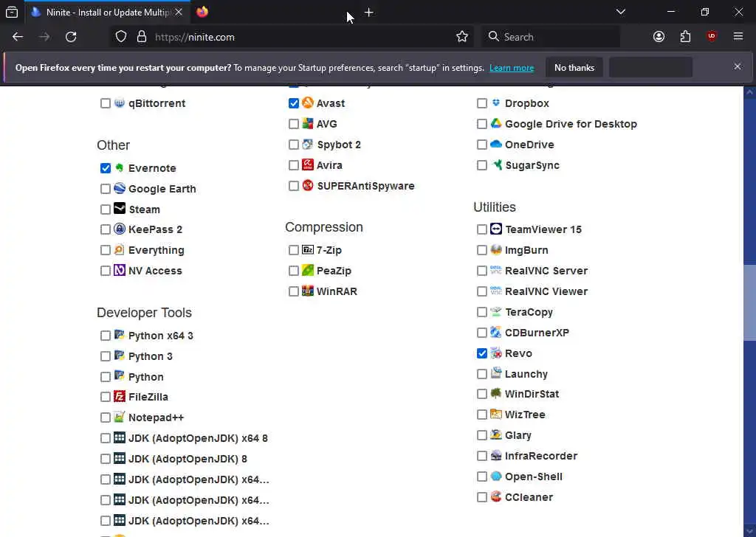
Task: Click the Everything search icon
Action: tap(120, 249)
